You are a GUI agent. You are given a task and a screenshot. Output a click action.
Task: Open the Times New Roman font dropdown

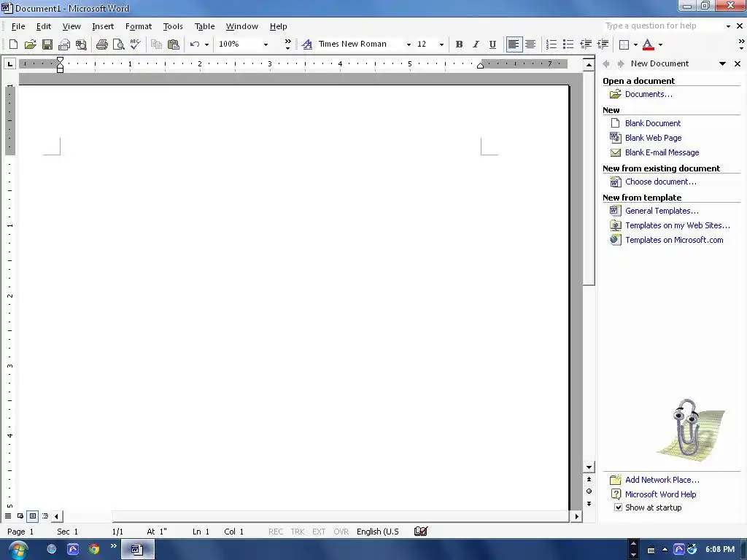(x=409, y=44)
